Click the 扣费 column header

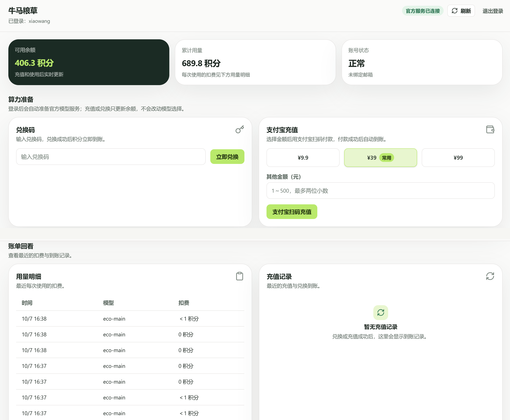[x=184, y=303]
